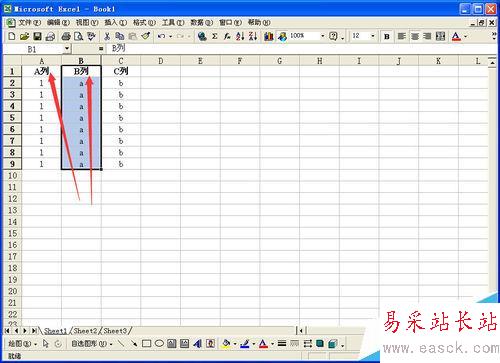The width and height of the screenshot is (500, 363).
Task: Open the 插入 (Insert) menu
Action: (x=115, y=22)
